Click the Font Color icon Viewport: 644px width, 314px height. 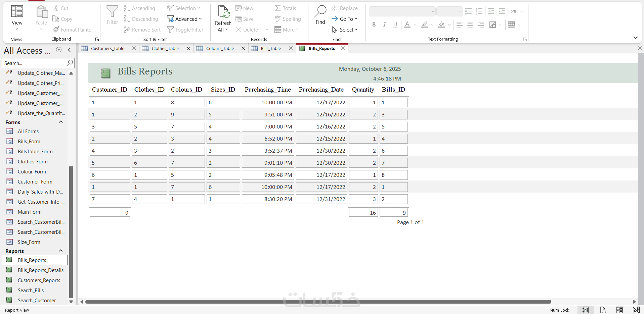pos(407,24)
